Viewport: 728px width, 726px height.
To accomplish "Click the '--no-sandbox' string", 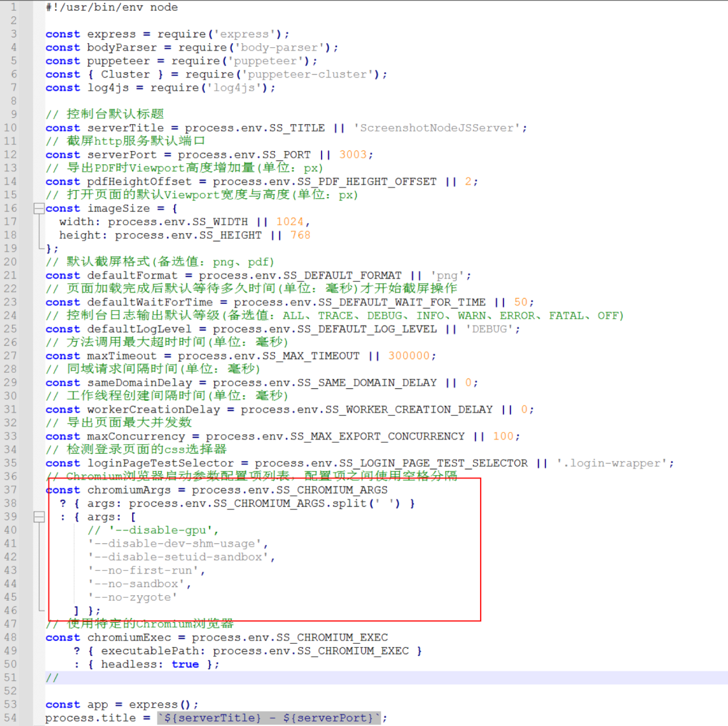I will click(x=136, y=584).
